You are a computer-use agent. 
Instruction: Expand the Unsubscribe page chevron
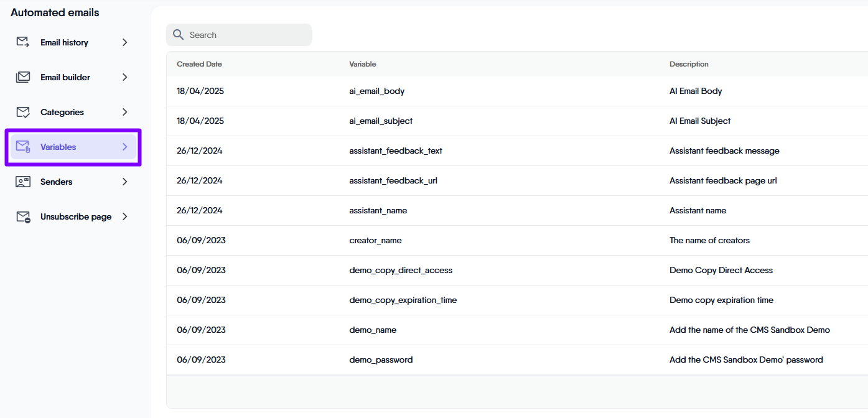click(x=124, y=216)
